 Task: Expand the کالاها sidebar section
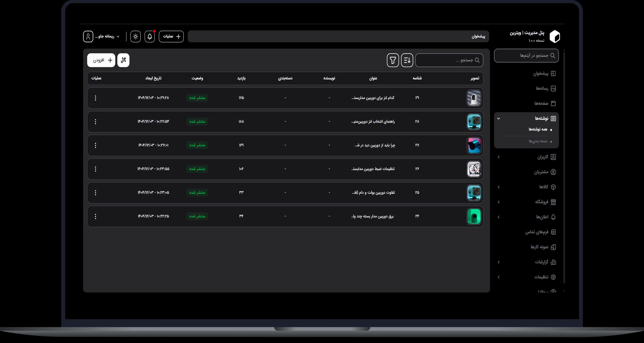coord(526,187)
